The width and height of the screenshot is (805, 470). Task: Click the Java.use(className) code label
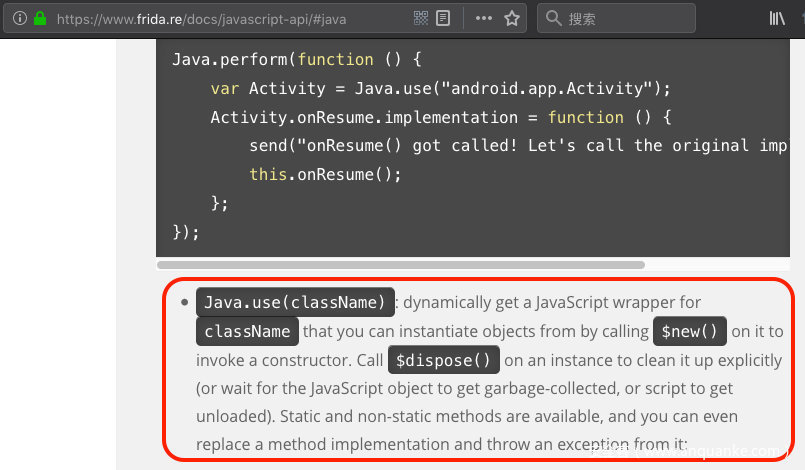[x=294, y=302]
